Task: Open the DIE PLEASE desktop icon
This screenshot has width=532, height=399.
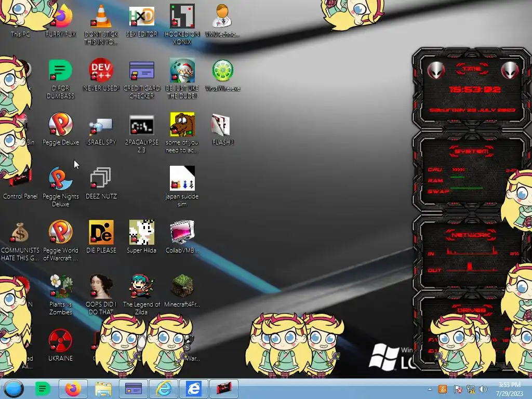Action: 101,237
